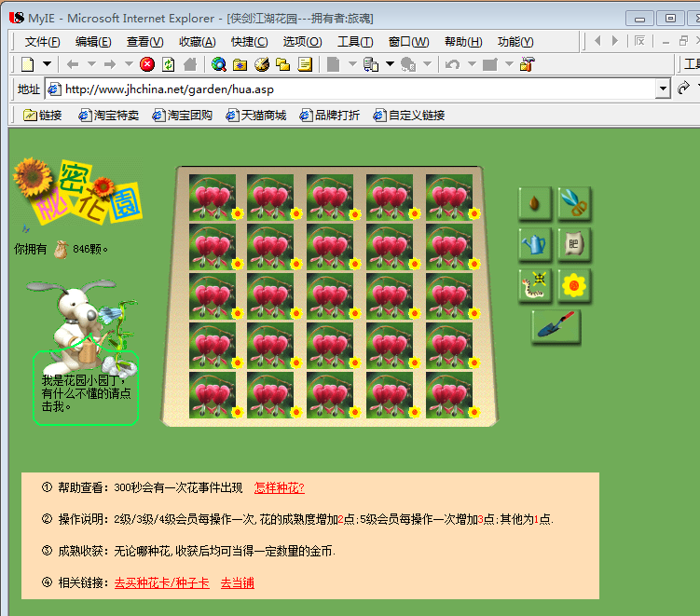700x616 pixels.
Task: Click the back arrow toolbar button
Action: 73,64
